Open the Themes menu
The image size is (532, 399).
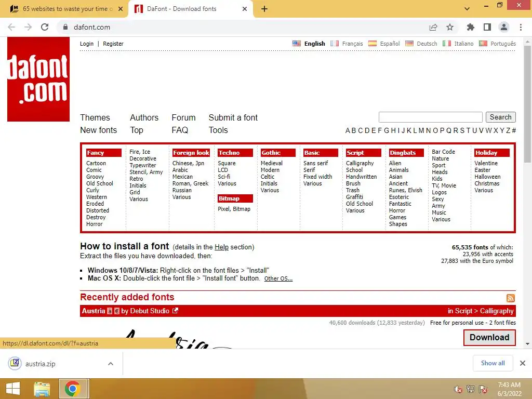click(x=95, y=117)
